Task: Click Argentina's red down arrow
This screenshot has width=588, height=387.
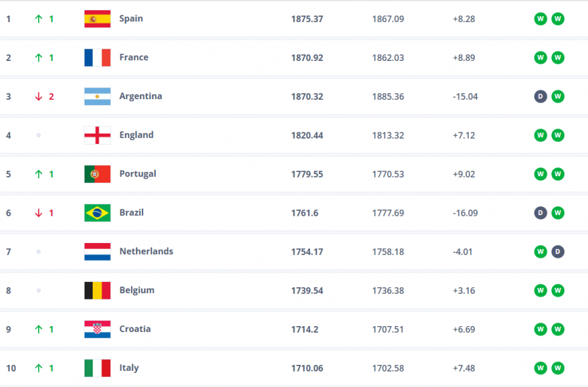Action: (x=38, y=96)
